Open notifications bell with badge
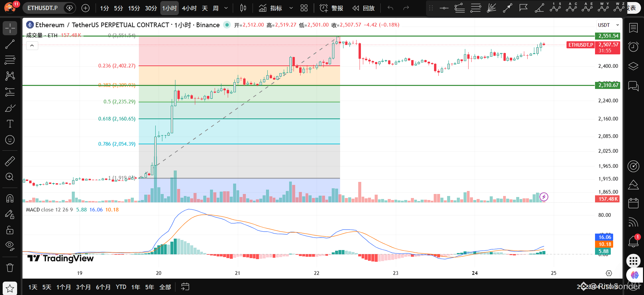This screenshot has height=295, width=644. (x=633, y=241)
